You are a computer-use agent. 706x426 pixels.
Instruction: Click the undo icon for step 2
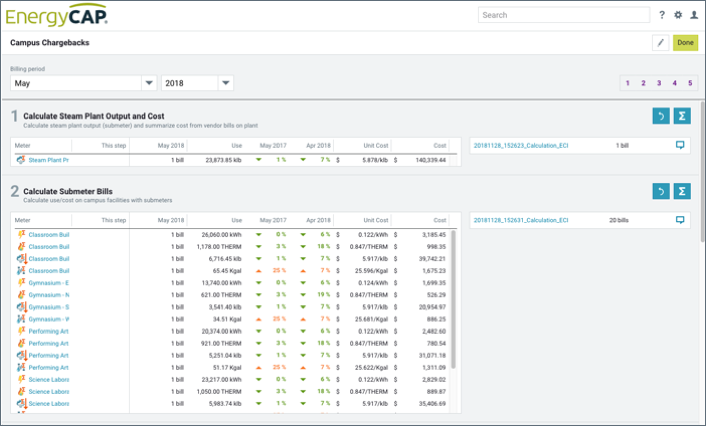click(660, 191)
